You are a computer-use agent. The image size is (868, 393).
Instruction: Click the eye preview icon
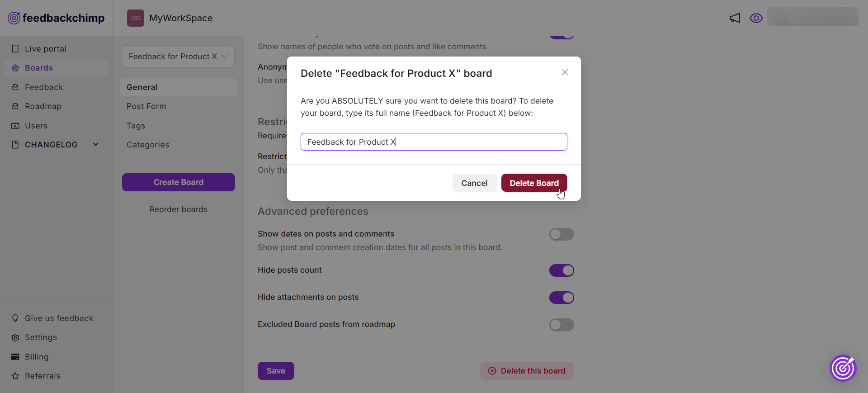click(x=756, y=18)
